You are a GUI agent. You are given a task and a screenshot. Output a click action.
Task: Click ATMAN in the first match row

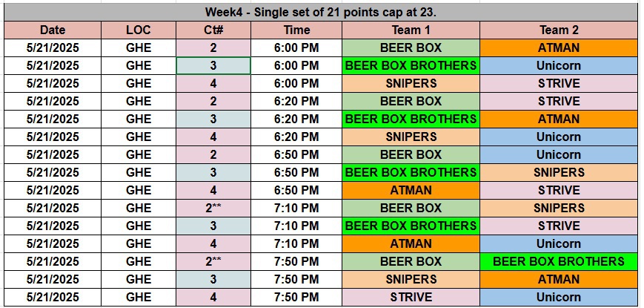coord(558,48)
